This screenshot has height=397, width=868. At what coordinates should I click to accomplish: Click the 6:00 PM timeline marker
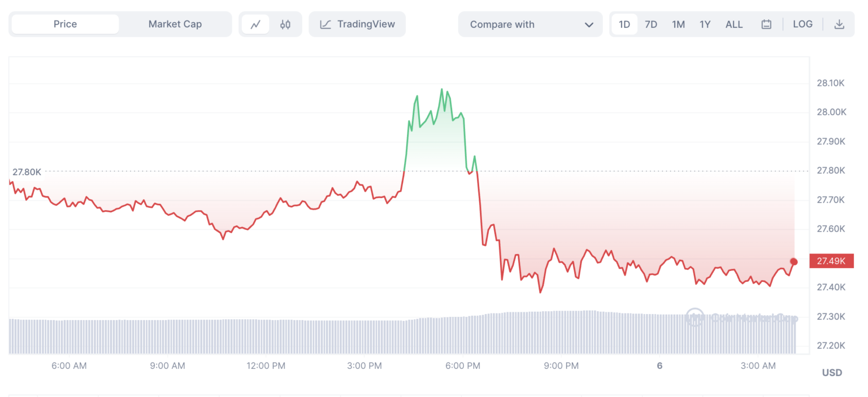463,366
